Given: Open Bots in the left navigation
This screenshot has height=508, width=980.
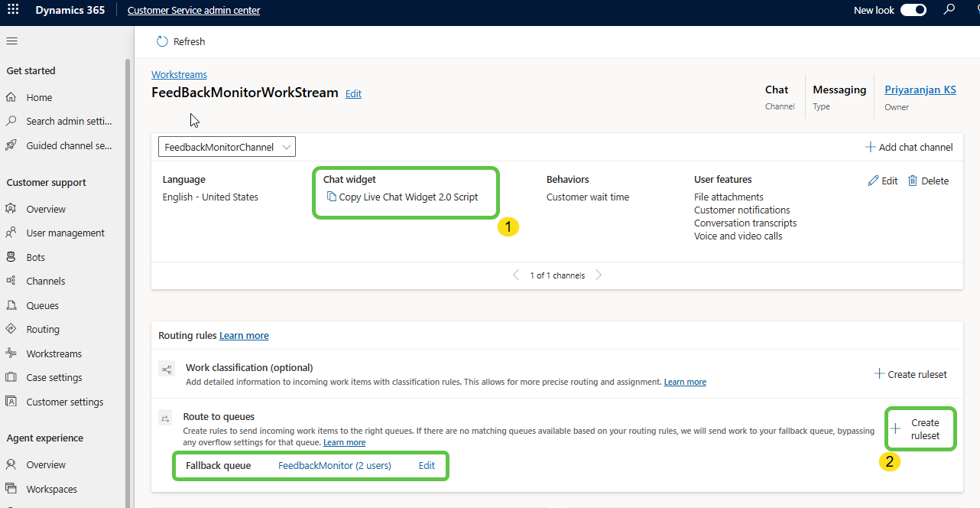Looking at the screenshot, I should point(35,257).
